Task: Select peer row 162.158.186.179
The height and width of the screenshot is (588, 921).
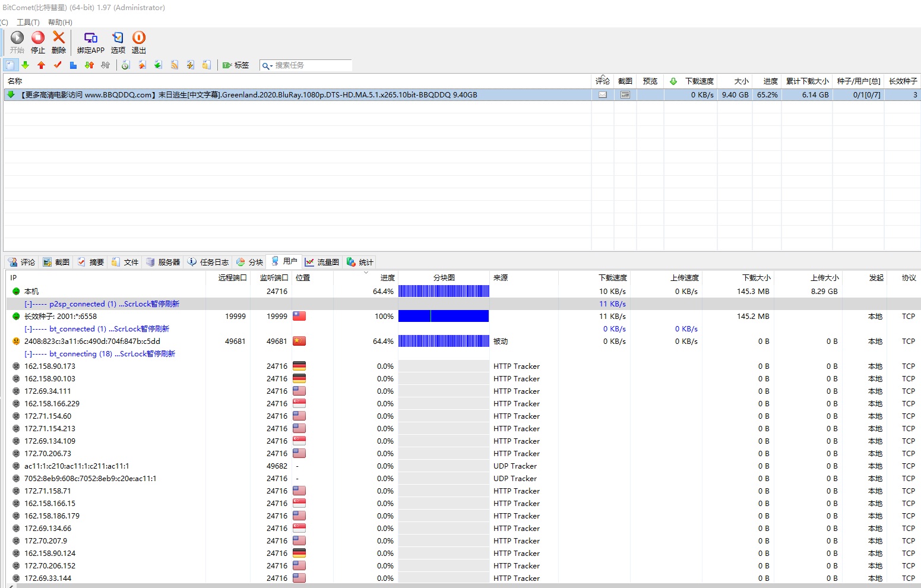Action: click(464, 516)
